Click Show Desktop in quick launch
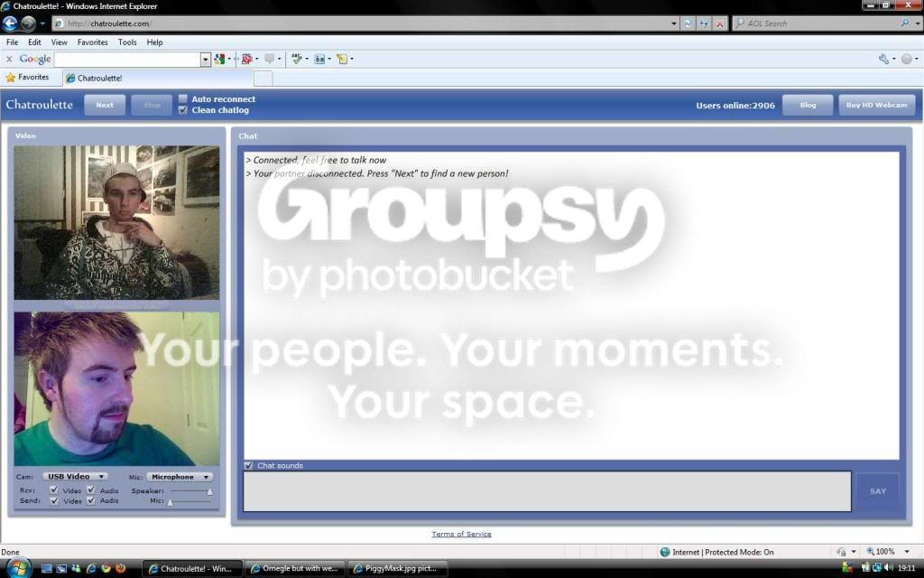 click(x=47, y=569)
